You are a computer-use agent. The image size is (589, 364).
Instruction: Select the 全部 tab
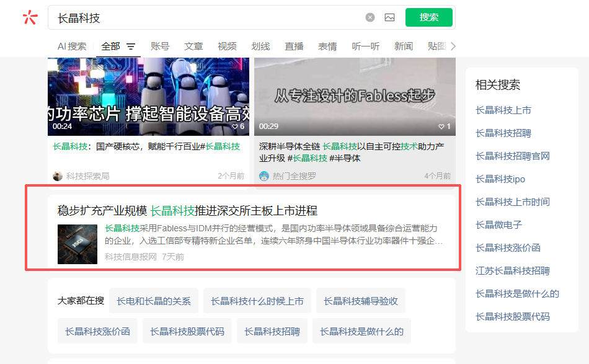(110, 47)
